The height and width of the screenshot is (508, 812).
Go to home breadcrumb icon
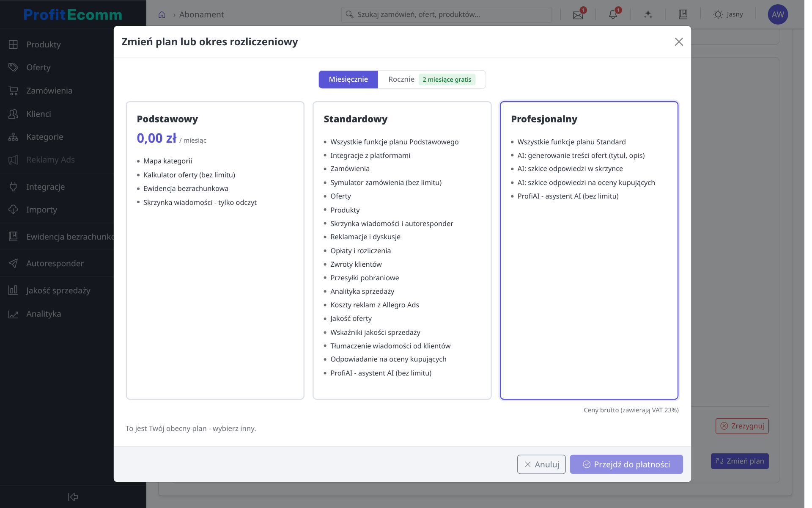pos(162,15)
